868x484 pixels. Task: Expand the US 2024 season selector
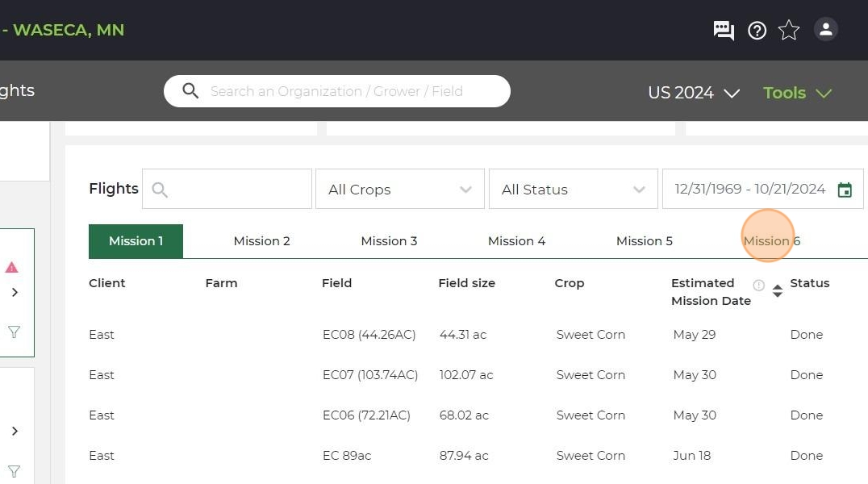(694, 93)
